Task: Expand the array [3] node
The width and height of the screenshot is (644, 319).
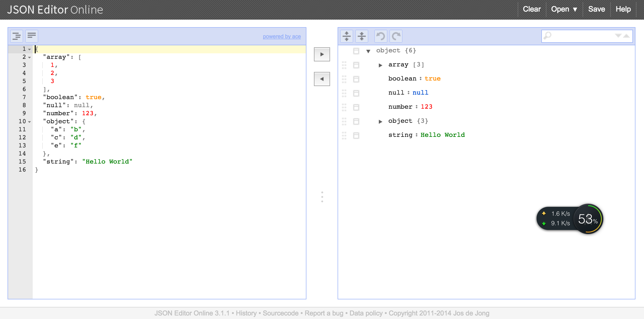Action: pos(380,65)
